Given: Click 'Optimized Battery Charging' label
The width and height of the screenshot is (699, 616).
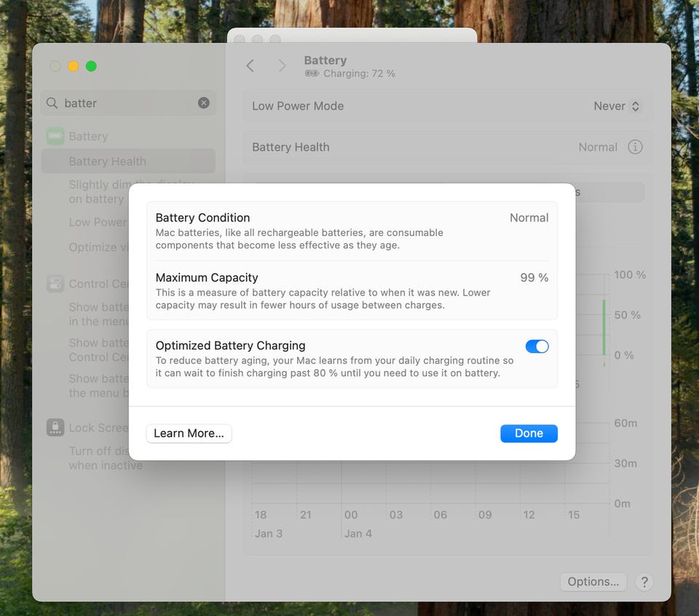Looking at the screenshot, I should pyautogui.click(x=231, y=345).
